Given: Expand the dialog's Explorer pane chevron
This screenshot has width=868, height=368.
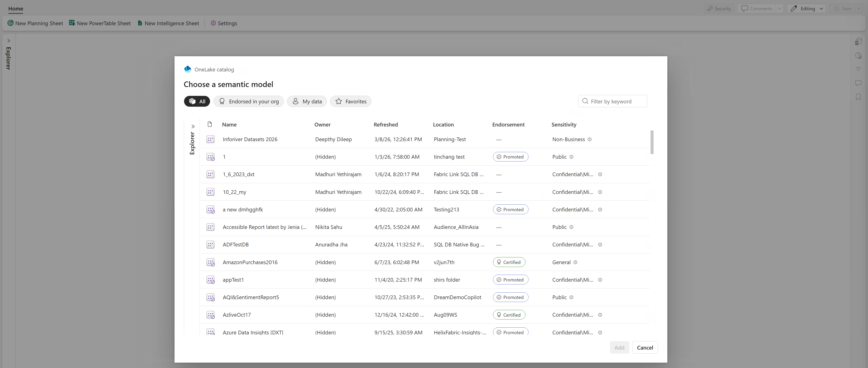Looking at the screenshot, I should 193,127.
